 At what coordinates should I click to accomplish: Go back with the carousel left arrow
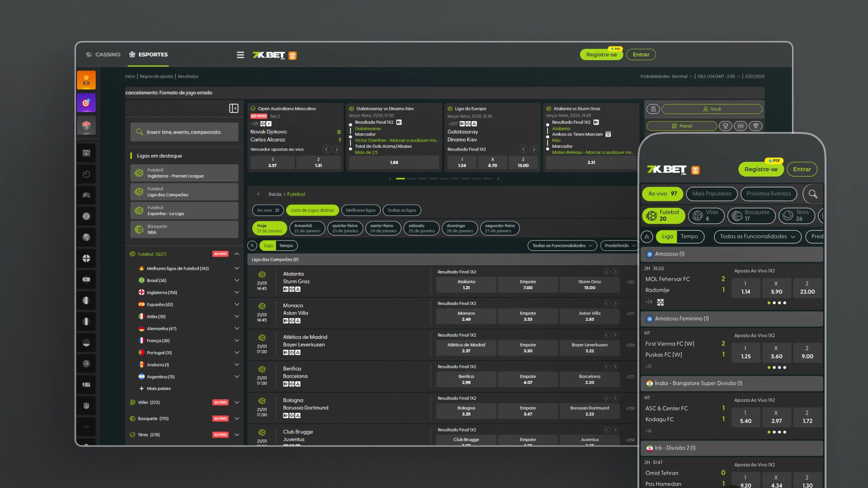coord(390,179)
